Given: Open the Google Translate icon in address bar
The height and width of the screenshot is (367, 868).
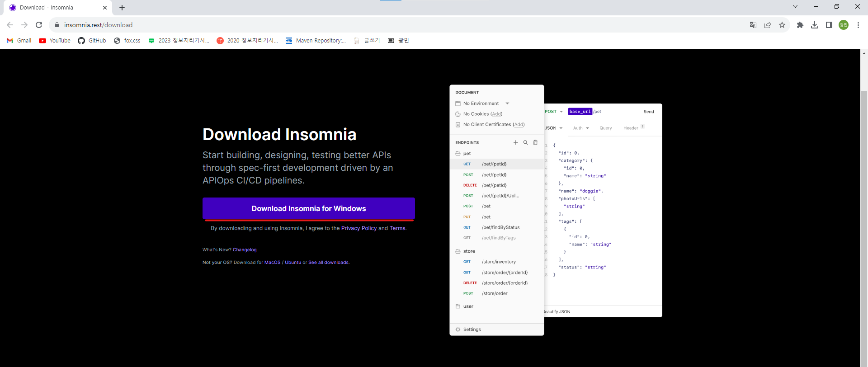Looking at the screenshot, I should pyautogui.click(x=753, y=25).
